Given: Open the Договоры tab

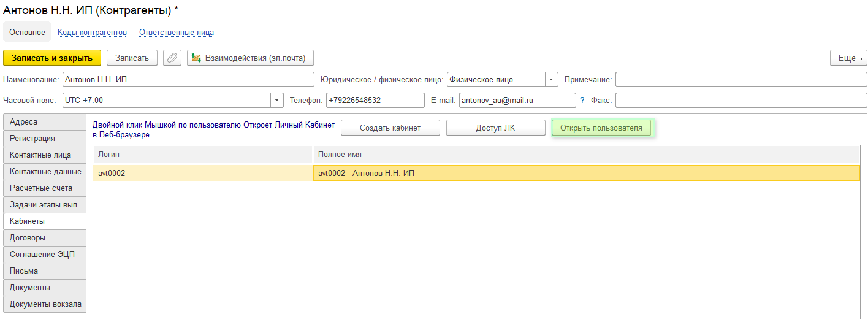Looking at the screenshot, I should 45,238.
